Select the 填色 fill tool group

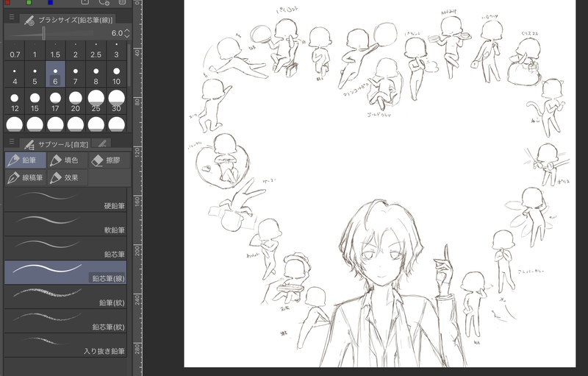click(x=67, y=160)
